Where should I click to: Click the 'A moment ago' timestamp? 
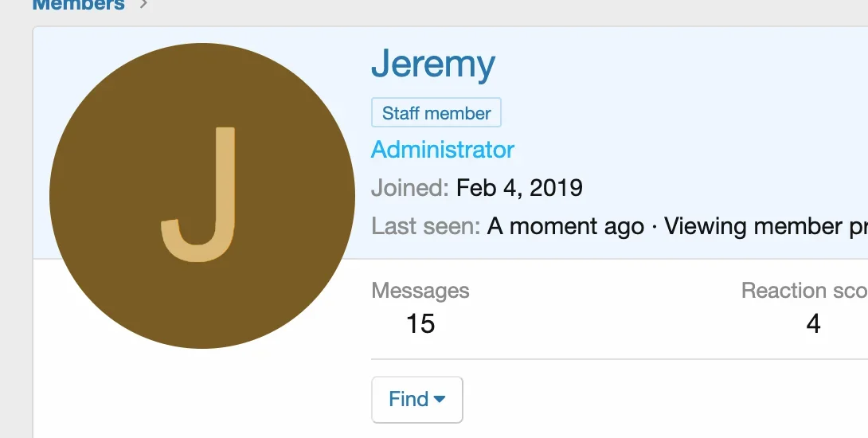[x=565, y=227]
